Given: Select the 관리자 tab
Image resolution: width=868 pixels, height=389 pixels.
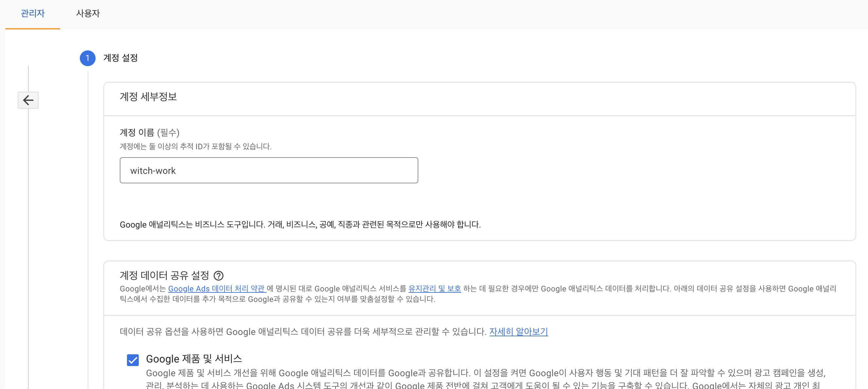Looking at the screenshot, I should 32,13.
